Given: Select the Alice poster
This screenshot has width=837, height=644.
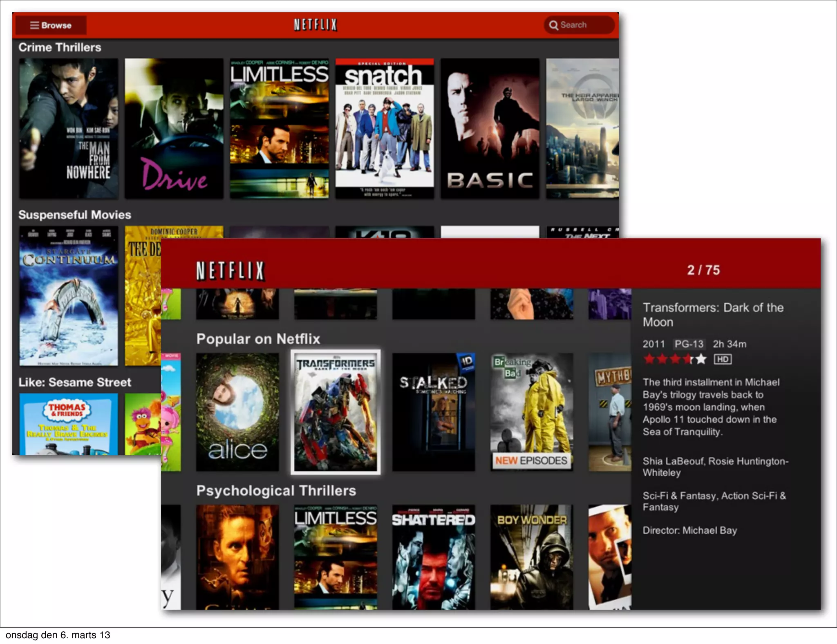Looking at the screenshot, I should pos(237,412).
